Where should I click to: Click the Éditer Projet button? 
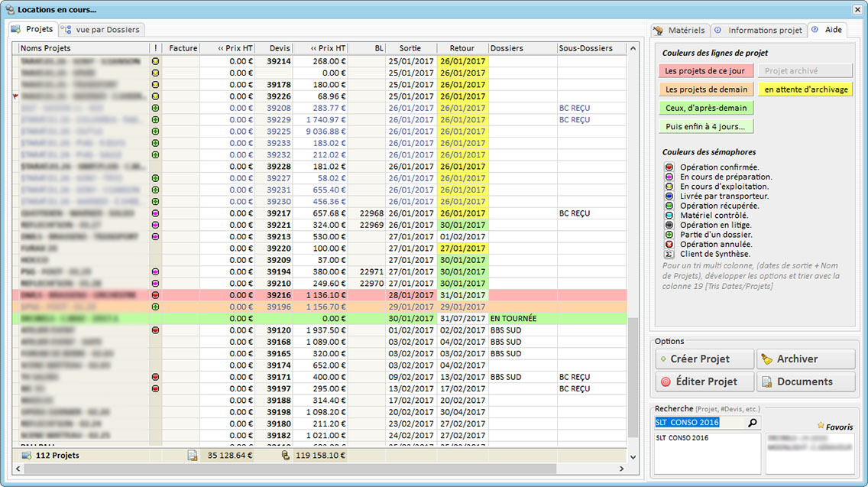(704, 381)
